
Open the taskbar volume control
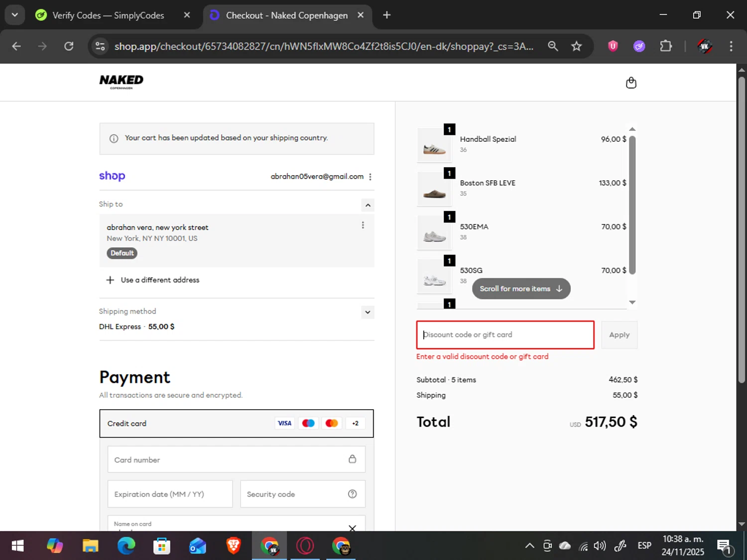tap(600, 546)
